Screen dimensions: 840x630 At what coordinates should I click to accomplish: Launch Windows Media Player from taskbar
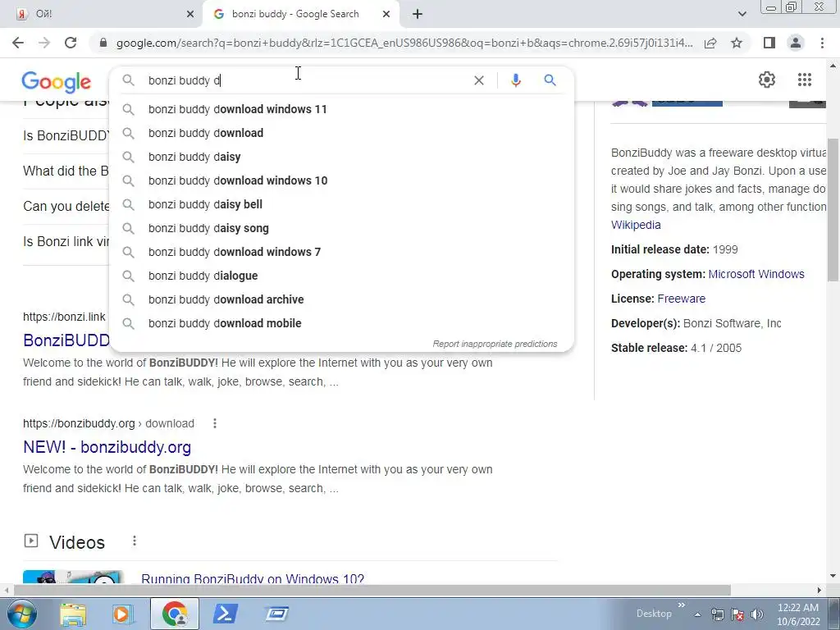click(123, 614)
